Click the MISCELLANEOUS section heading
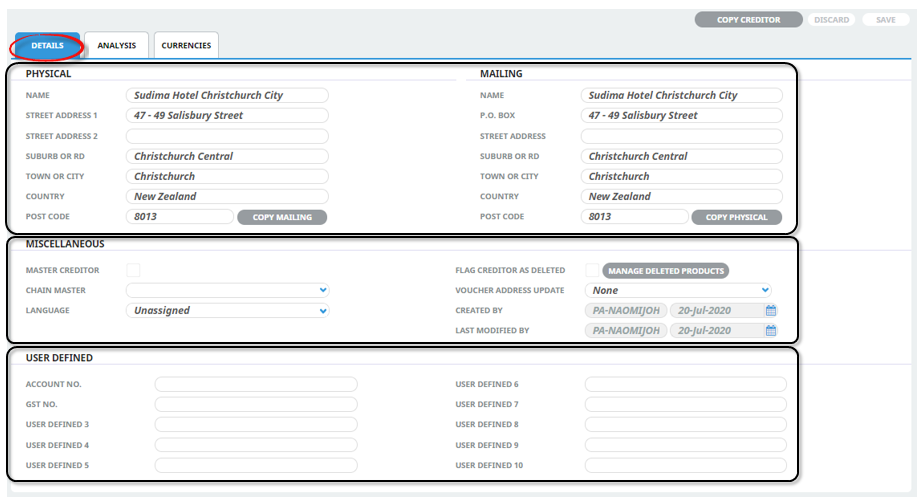Image resolution: width=923 pixels, height=502 pixels. (x=65, y=244)
